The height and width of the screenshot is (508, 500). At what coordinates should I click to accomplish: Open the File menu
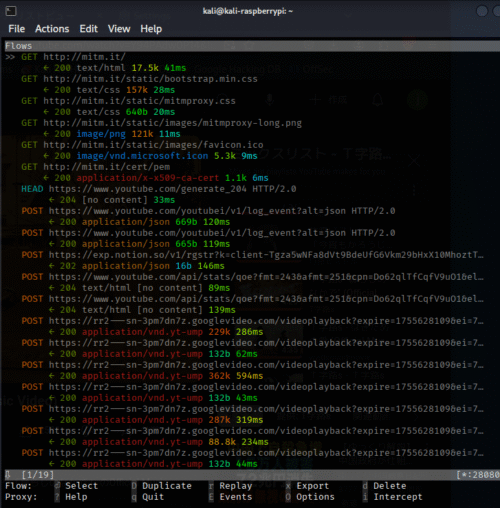[x=17, y=29]
